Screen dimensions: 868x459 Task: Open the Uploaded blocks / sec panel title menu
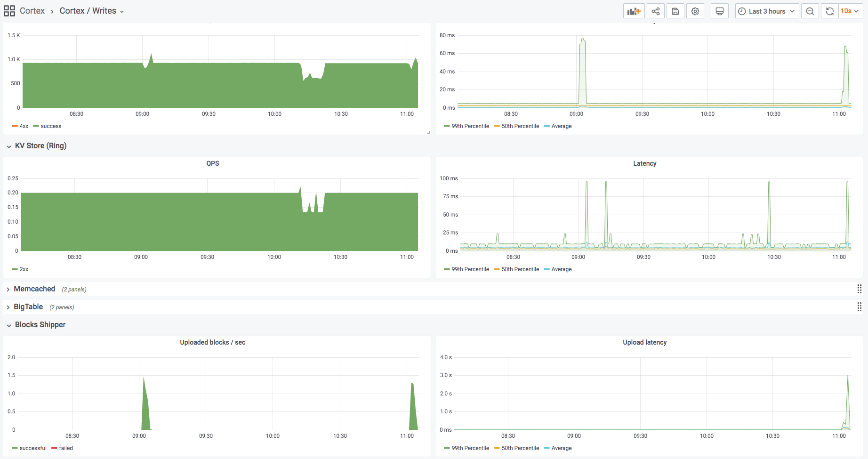click(x=213, y=342)
